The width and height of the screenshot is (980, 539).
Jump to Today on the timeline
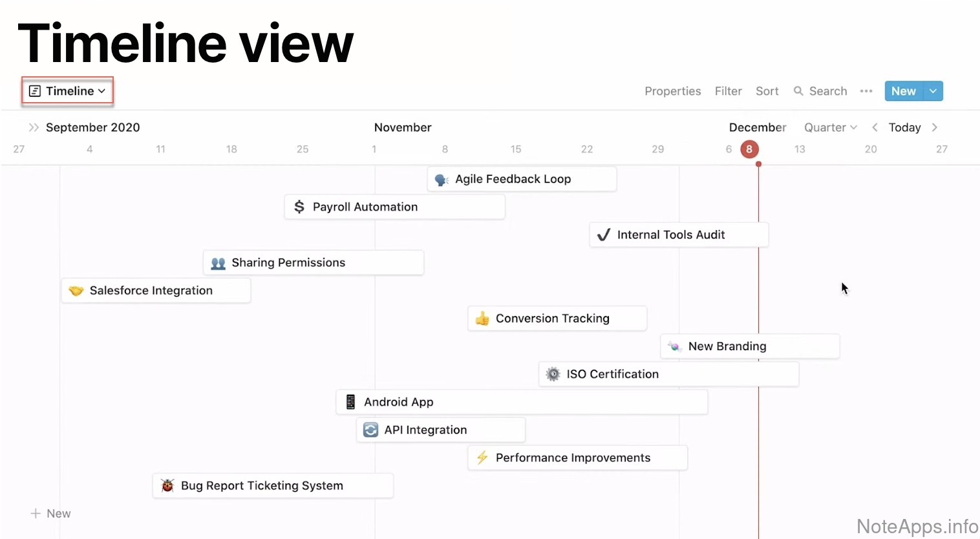904,127
